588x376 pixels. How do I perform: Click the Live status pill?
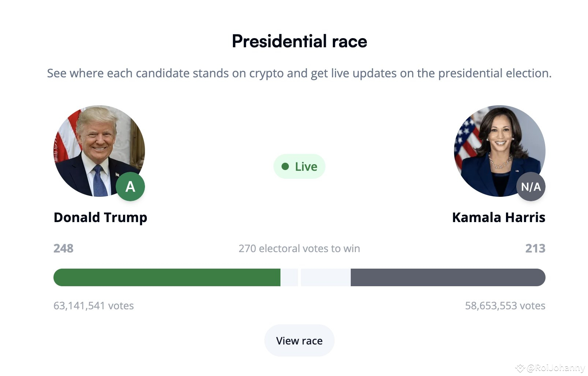tap(299, 166)
